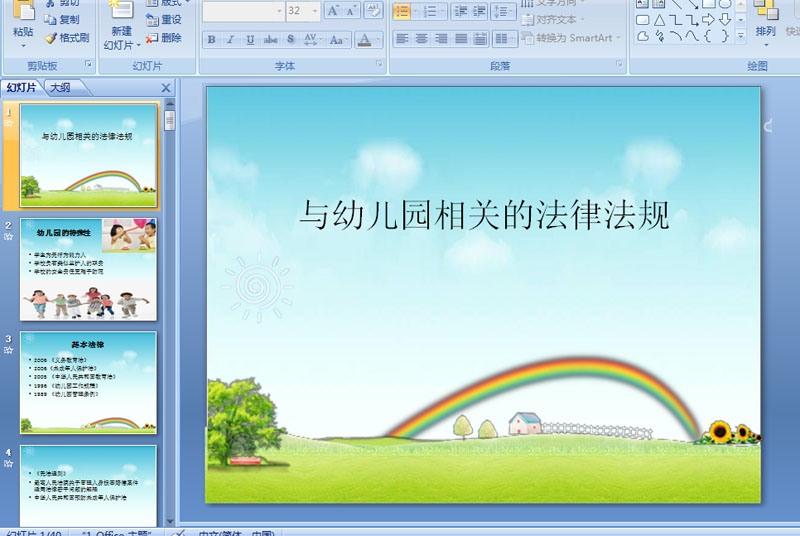
Task: Click the Format Painter (格式刷) icon
Action: pyautogui.click(x=51, y=38)
